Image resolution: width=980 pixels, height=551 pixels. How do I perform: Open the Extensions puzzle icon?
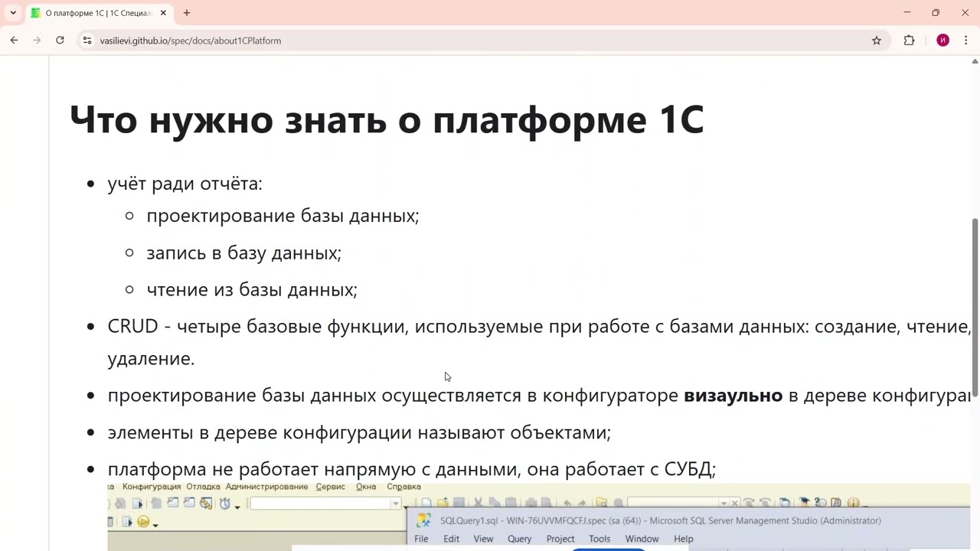coord(910,41)
